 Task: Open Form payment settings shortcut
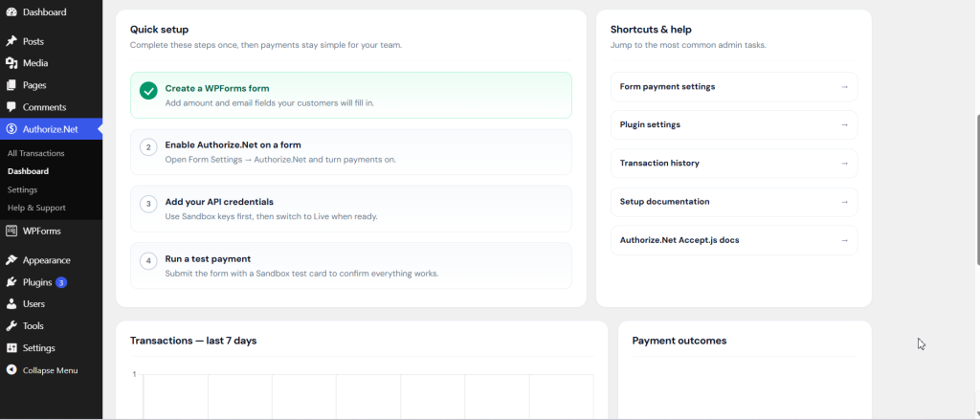(734, 87)
